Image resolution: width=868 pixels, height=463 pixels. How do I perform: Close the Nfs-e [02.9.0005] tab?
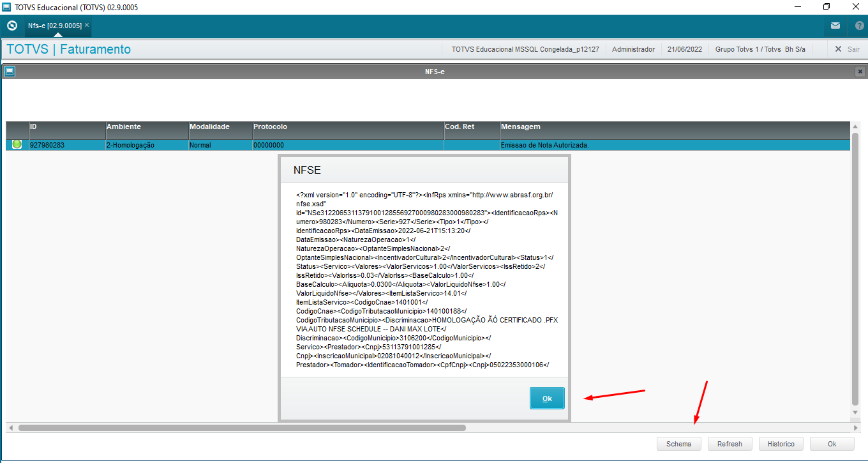pos(87,25)
